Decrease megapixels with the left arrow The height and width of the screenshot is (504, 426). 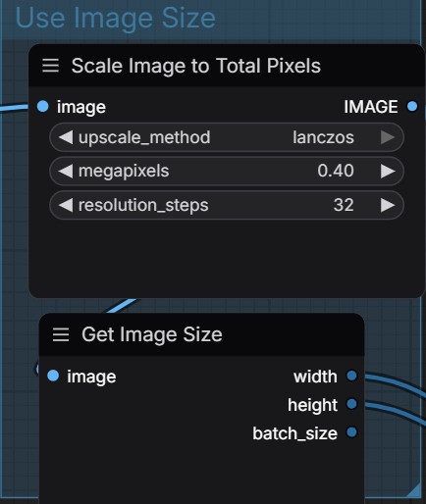(x=66, y=171)
